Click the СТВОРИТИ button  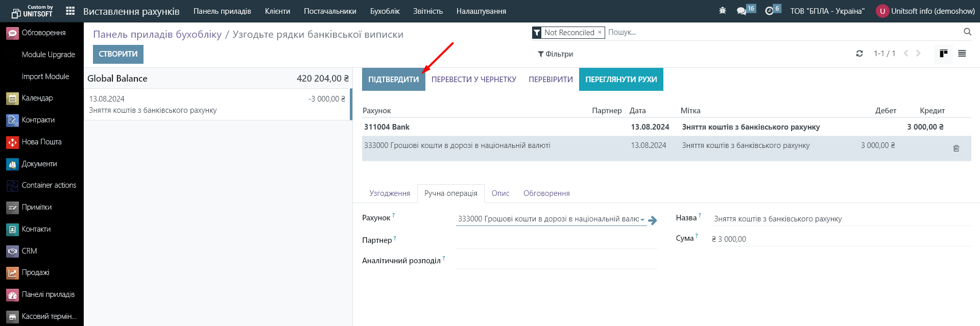[x=118, y=54]
